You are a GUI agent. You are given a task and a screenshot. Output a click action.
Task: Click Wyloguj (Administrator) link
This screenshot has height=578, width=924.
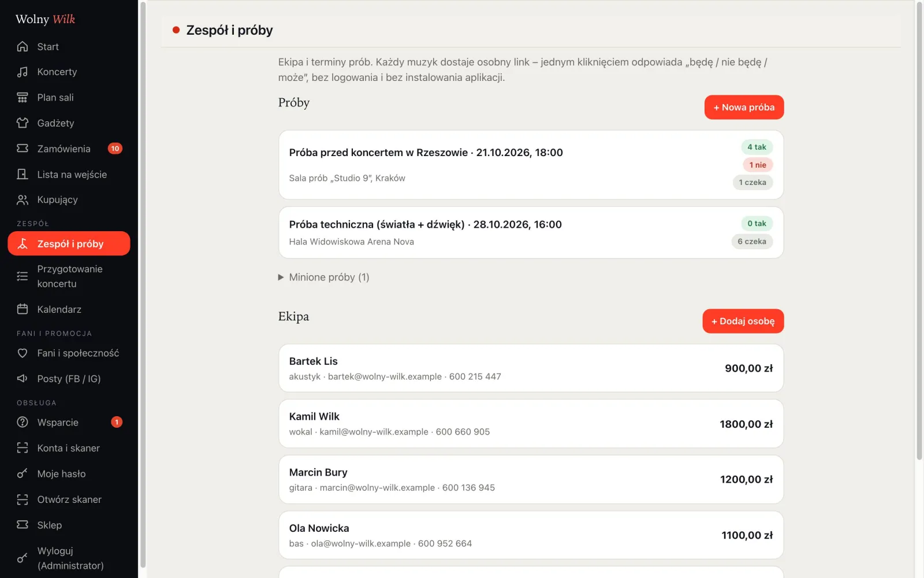[x=69, y=558]
